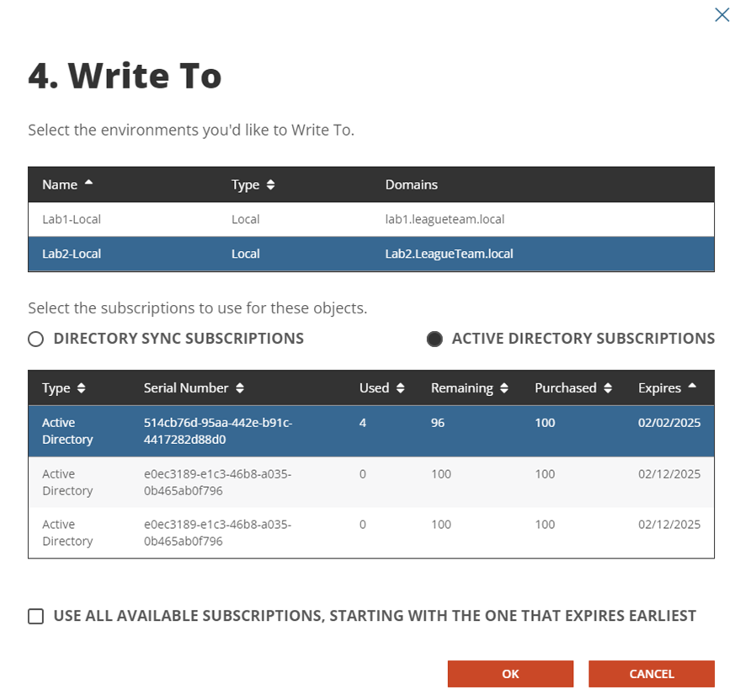Select the last Active Directory subscription row
This screenshot has height=700, width=740.
tap(370, 532)
